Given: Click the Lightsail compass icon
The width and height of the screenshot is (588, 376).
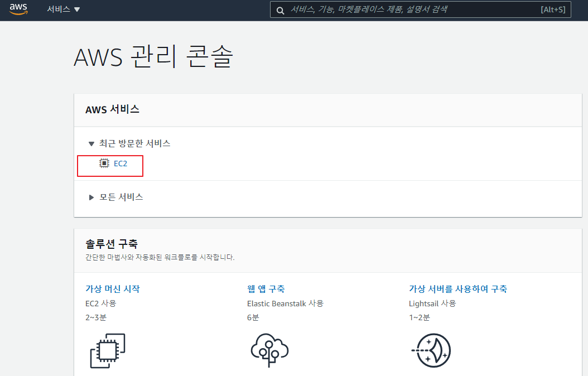Looking at the screenshot, I should tap(431, 350).
